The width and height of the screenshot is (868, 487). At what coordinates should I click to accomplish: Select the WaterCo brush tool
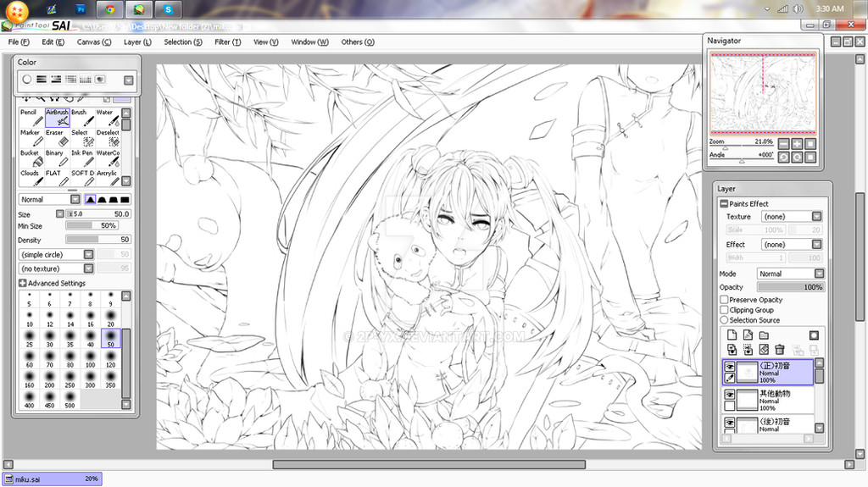click(108, 158)
